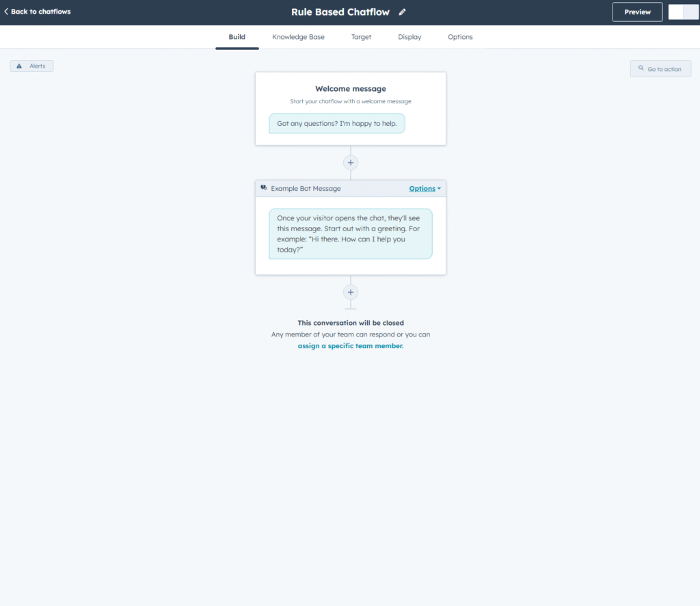Click the plus icon below Welcome message
Image resolution: width=700 pixels, height=606 pixels.
351,162
